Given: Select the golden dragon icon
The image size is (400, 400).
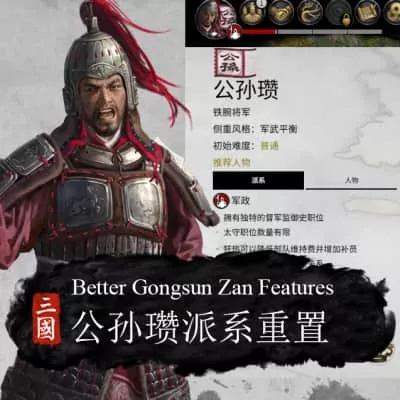Looking at the screenshot, I should (309, 13).
